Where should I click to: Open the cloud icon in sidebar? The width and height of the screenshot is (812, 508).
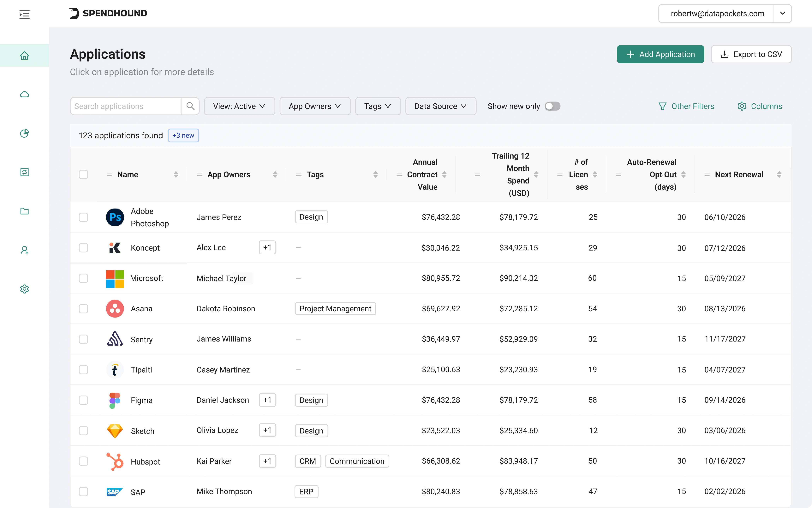[24, 94]
